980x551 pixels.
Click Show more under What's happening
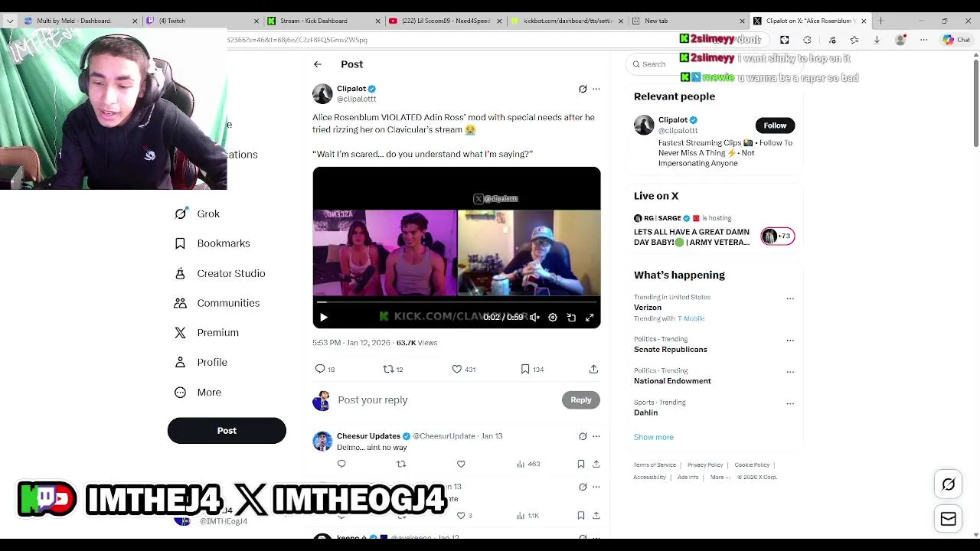tap(654, 437)
